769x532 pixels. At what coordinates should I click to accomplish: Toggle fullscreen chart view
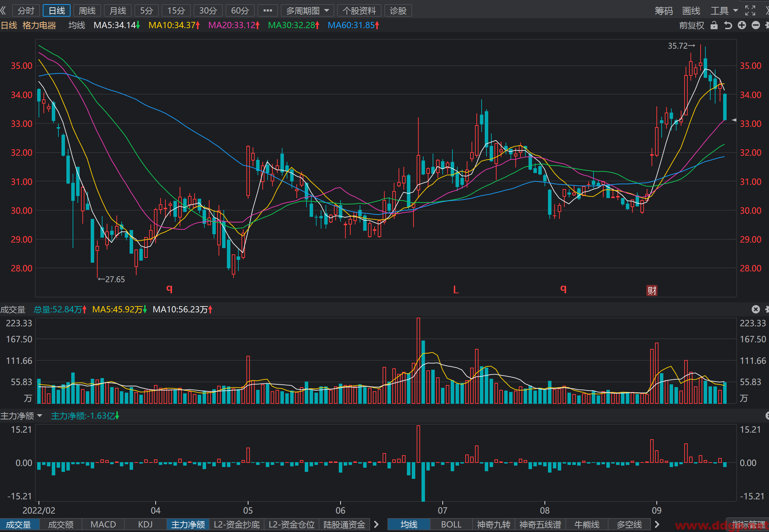coord(750,10)
